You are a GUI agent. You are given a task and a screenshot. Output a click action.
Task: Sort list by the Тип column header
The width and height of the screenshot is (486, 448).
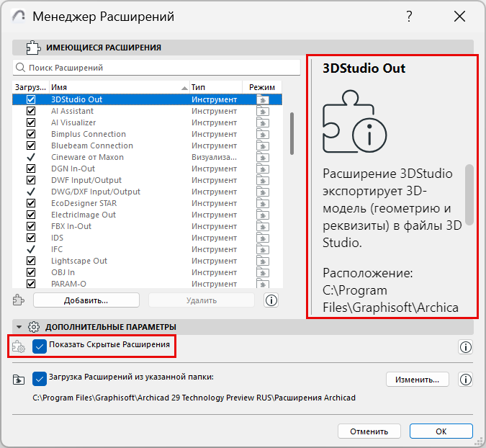[x=216, y=87]
